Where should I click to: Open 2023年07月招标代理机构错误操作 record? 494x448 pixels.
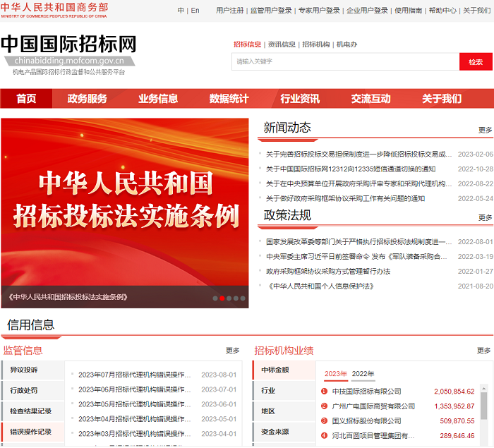[x=135, y=375]
